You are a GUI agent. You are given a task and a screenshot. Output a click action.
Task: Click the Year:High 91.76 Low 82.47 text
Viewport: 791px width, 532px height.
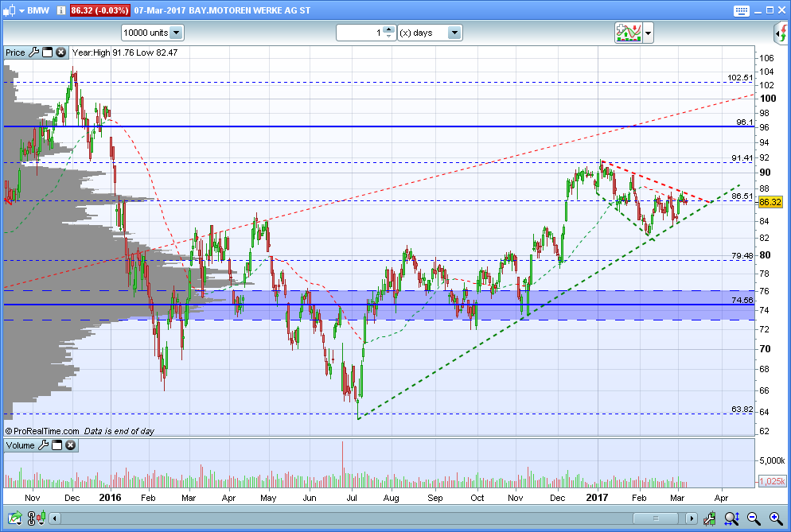pyautogui.click(x=125, y=52)
